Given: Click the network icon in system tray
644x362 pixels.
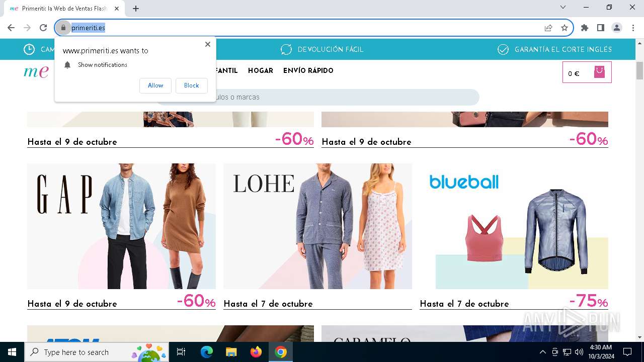Looking at the screenshot, I should [x=567, y=352].
